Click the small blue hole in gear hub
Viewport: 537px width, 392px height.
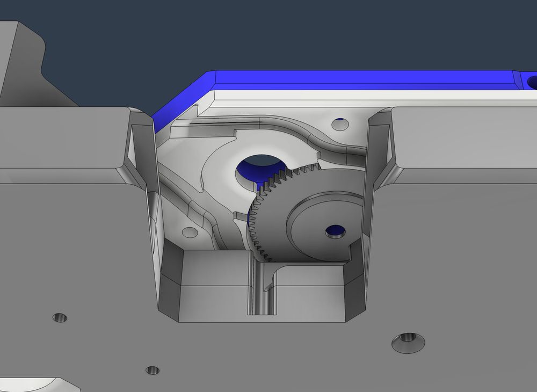pyautogui.click(x=335, y=232)
